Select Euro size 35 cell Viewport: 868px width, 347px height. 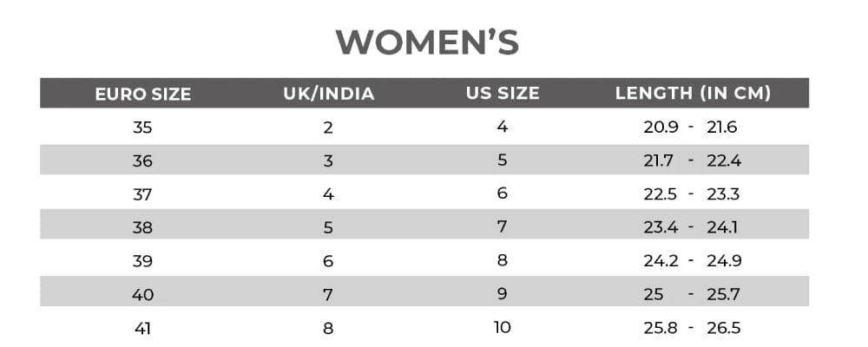point(143,128)
